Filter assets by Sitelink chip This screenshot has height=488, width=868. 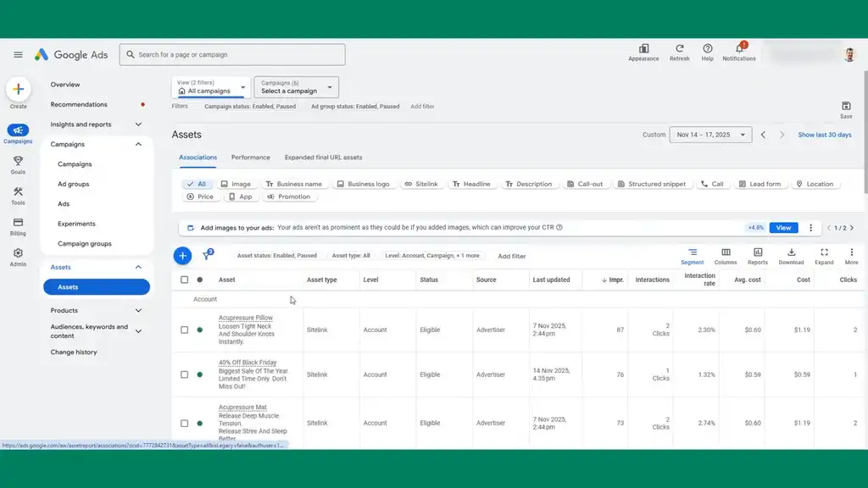[420, 184]
